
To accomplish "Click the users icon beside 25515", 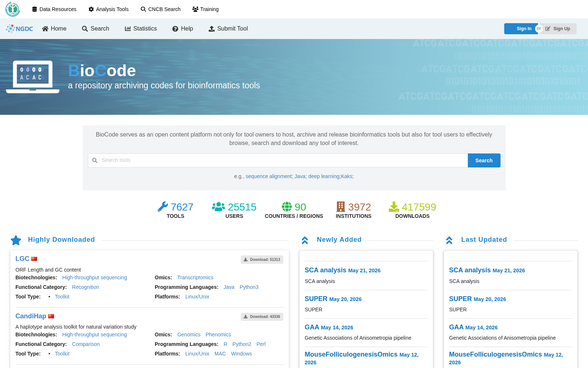I will pyautogui.click(x=218, y=207).
